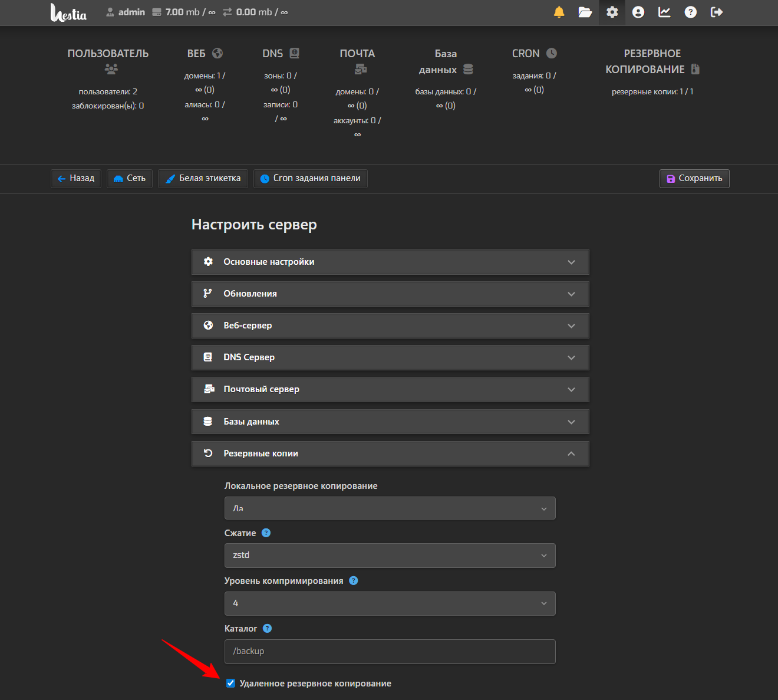Image resolution: width=778 pixels, height=700 pixels.
Task: Click the globe icon next to ВЕБ
Action: pyautogui.click(x=217, y=53)
